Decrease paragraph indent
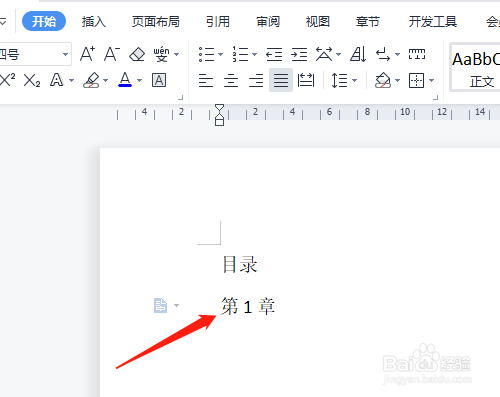 click(274, 54)
